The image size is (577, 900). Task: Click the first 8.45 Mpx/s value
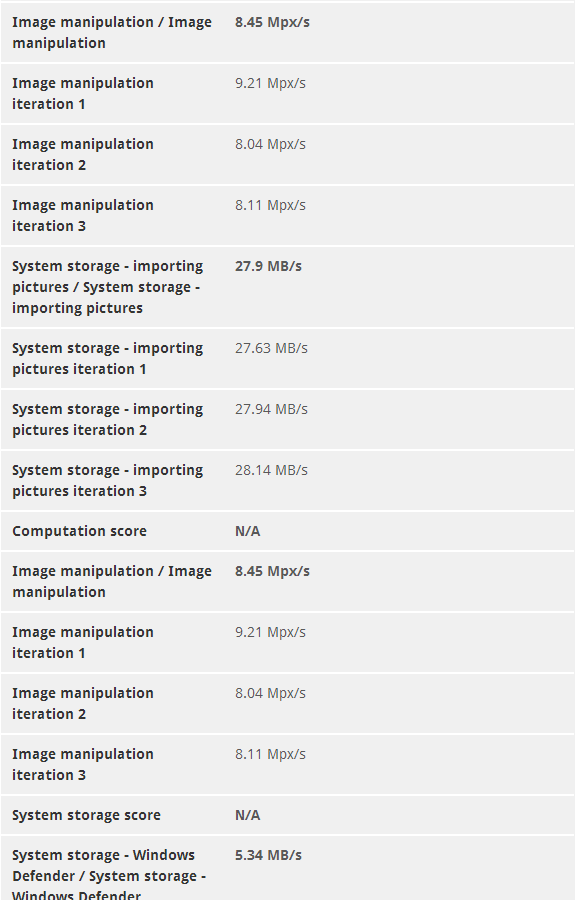[272, 22]
